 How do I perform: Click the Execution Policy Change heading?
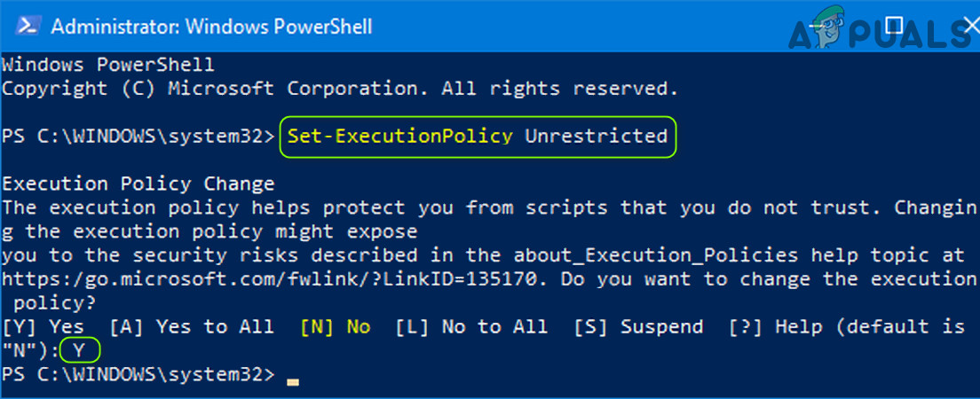[138, 184]
